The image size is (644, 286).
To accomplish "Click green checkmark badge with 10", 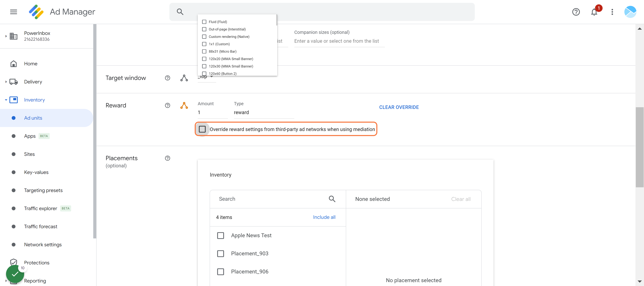I will 15,274.
